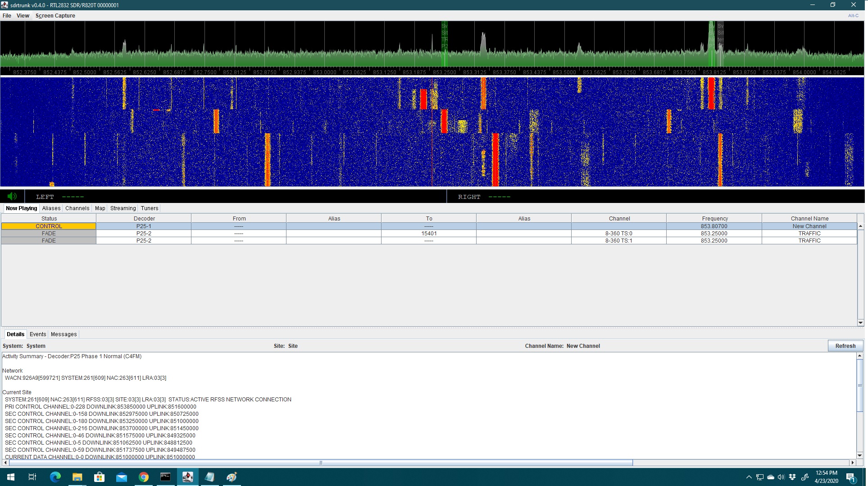Switch to the Channels tab
The image size is (868, 486).
coord(77,208)
